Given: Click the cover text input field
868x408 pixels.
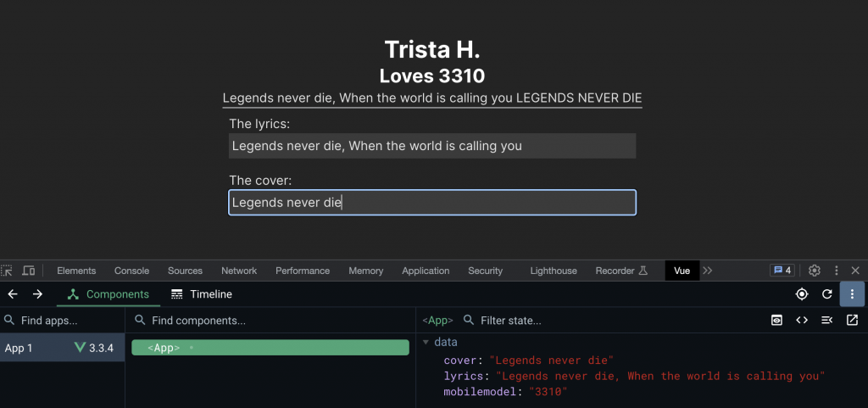Looking at the screenshot, I should [x=432, y=203].
